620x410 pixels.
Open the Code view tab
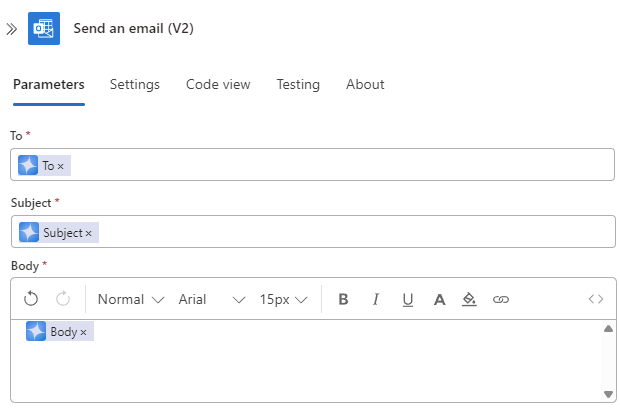pyautogui.click(x=218, y=84)
